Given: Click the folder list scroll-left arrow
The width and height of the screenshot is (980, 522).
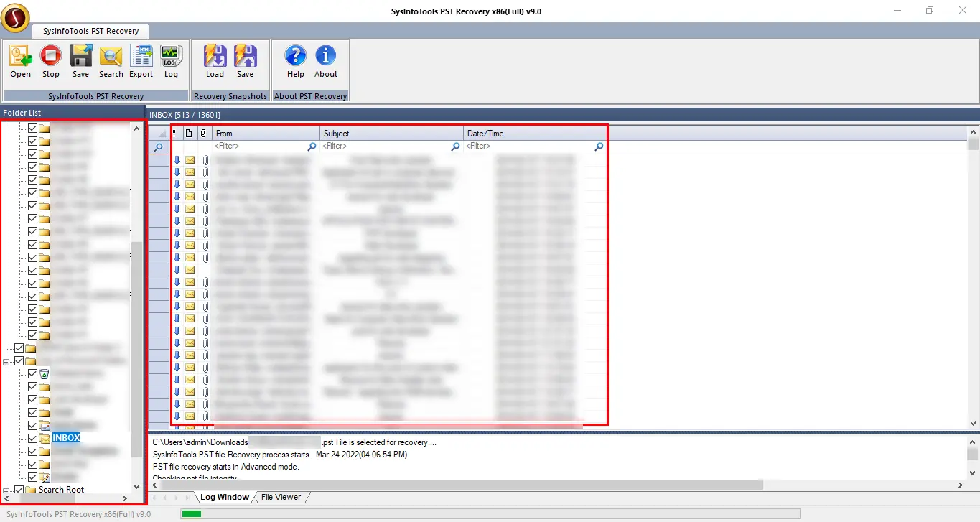Looking at the screenshot, I should [x=7, y=498].
